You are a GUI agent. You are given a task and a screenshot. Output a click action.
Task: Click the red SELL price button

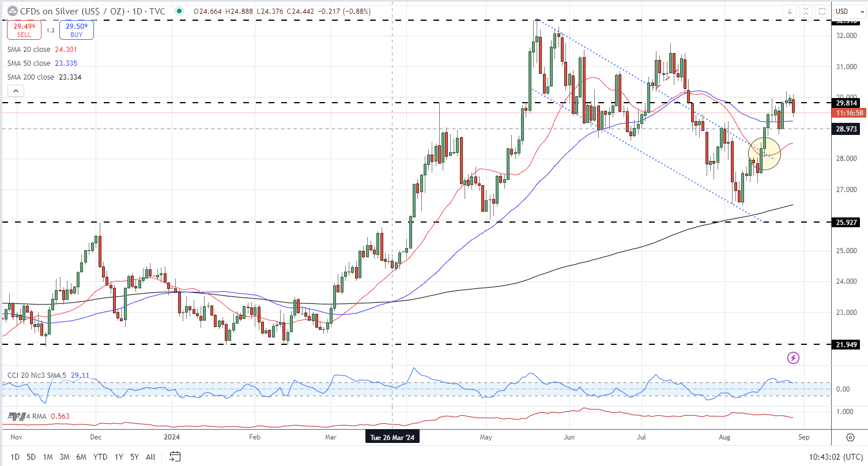(x=23, y=30)
